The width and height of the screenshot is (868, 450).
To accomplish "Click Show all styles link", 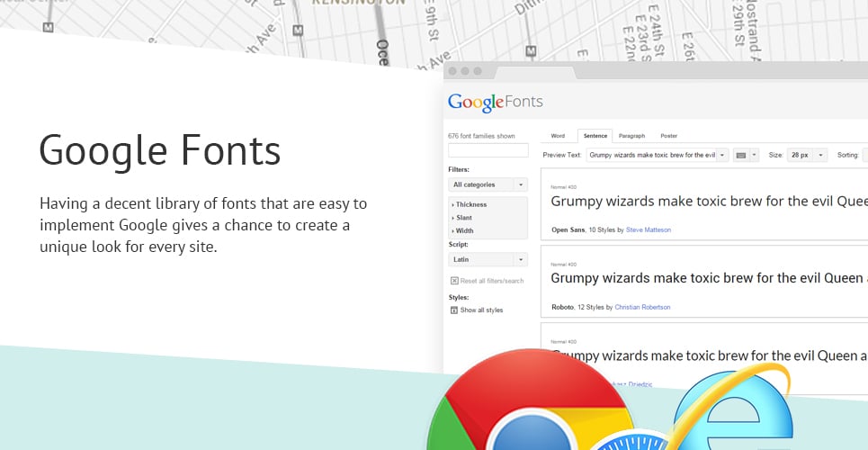I will click(481, 310).
